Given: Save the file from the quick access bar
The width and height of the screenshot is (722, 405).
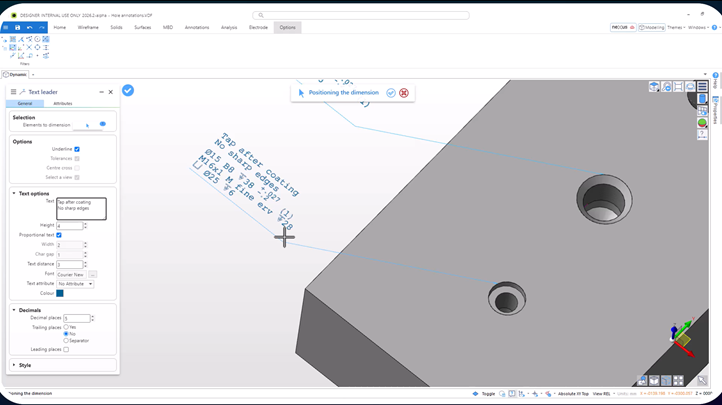Looking at the screenshot, I should coord(17,28).
